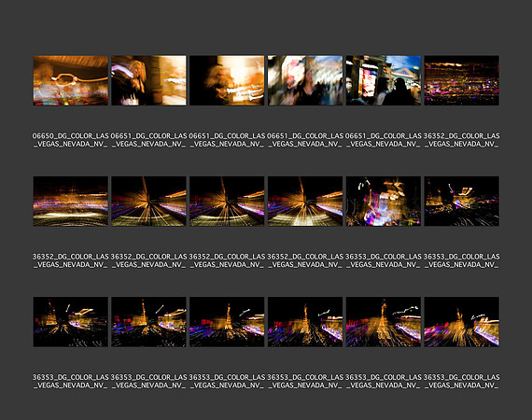Click the 06651 label under the blonde woman photo

(148, 140)
